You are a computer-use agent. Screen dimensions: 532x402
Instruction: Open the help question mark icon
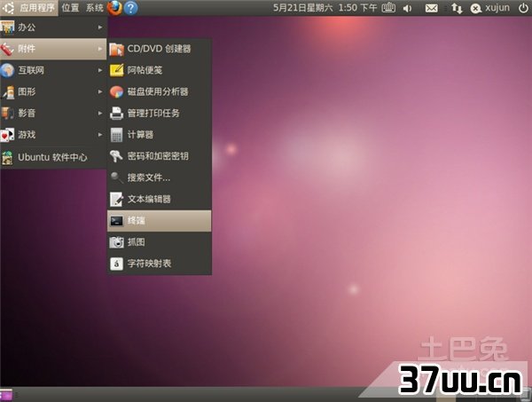(x=131, y=8)
